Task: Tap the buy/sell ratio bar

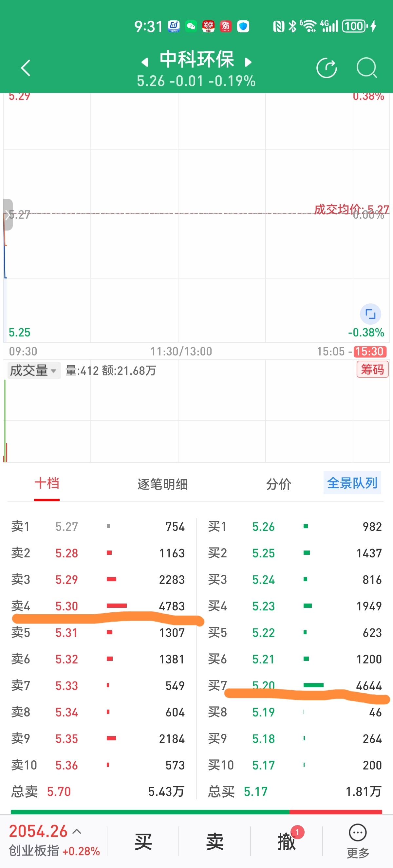Action: click(x=196, y=812)
